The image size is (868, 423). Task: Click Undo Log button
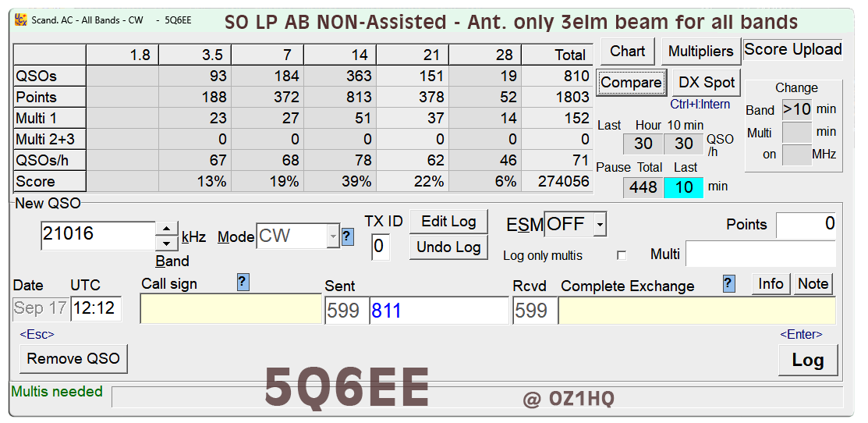point(450,247)
